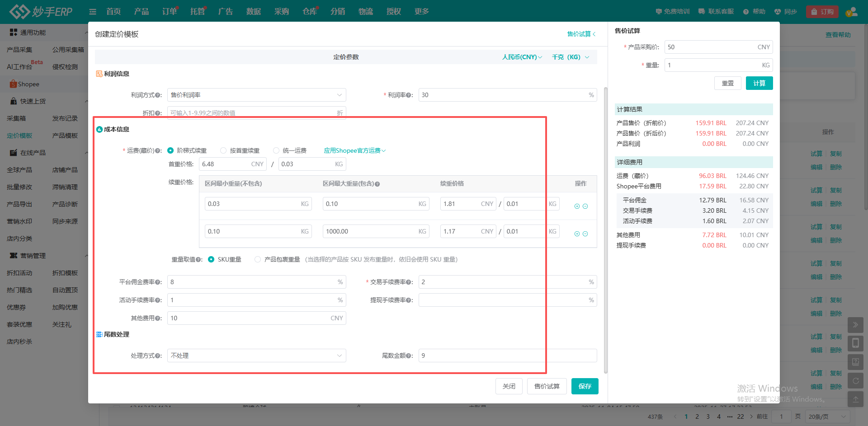Screen dimensions: 868x426
Task: Click the 计算 button in price trial panel
Action: coord(759,83)
